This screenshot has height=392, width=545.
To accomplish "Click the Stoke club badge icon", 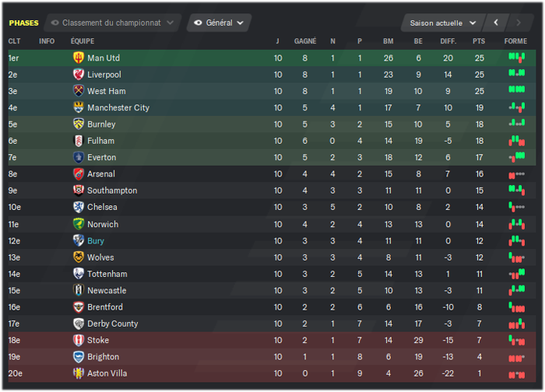I will [x=79, y=340].
